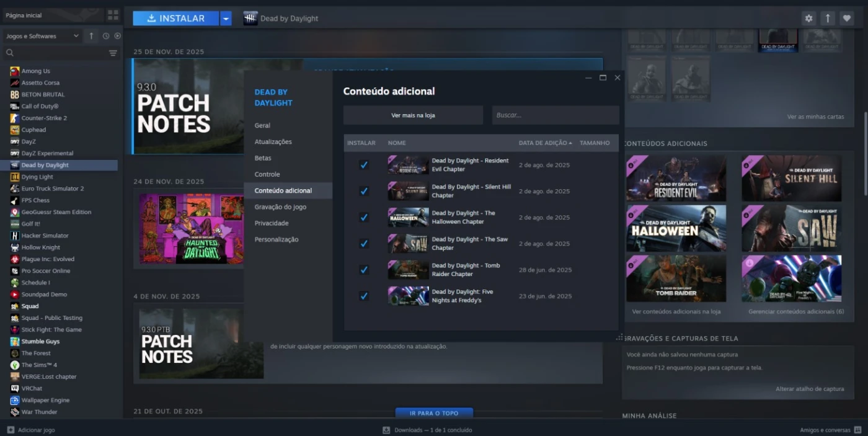Click the Buscar search field in DLC dialog
Image resolution: width=868 pixels, height=436 pixels.
(555, 115)
